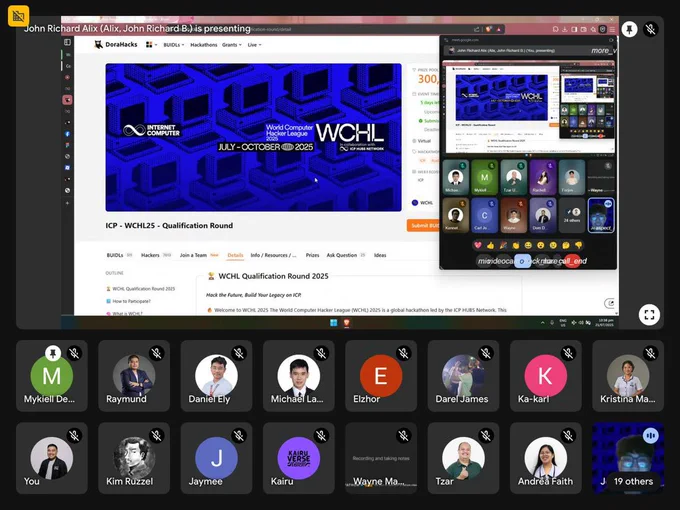The width and height of the screenshot is (680, 510).
Task: Open the Ideas tab
Action: click(x=380, y=255)
